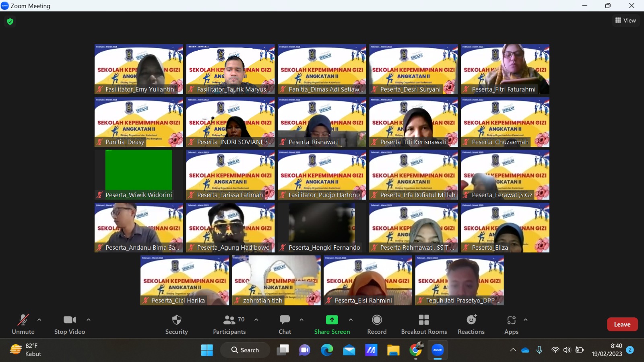
Task: Unmute the microphone
Action: point(23,324)
